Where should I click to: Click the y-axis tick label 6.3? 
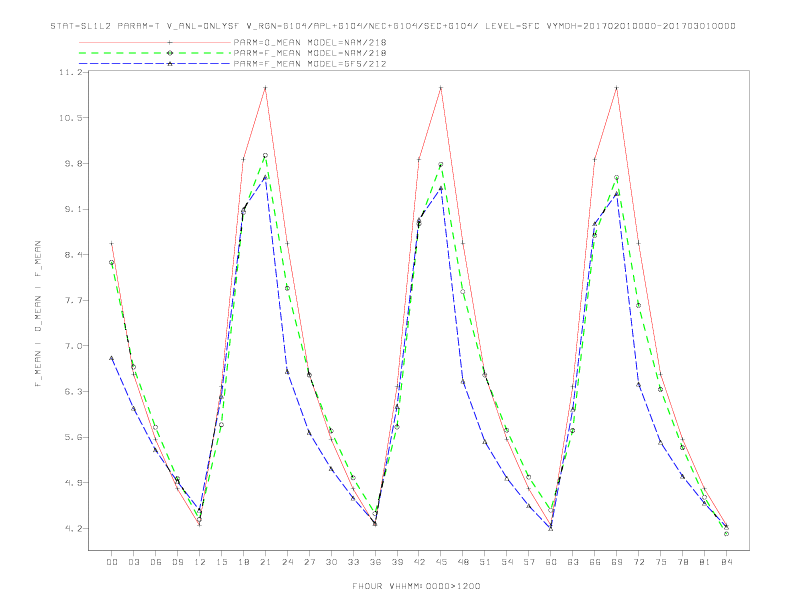[73, 391]
